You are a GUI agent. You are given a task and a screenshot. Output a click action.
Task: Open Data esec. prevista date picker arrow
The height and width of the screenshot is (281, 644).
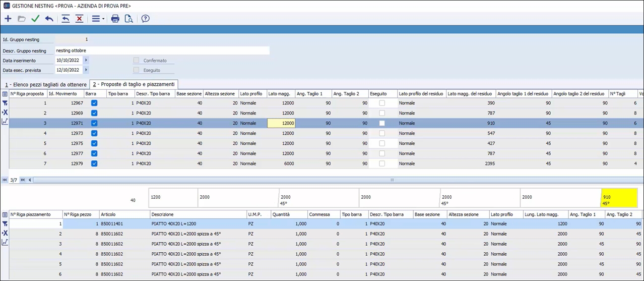tap(86, 70)
